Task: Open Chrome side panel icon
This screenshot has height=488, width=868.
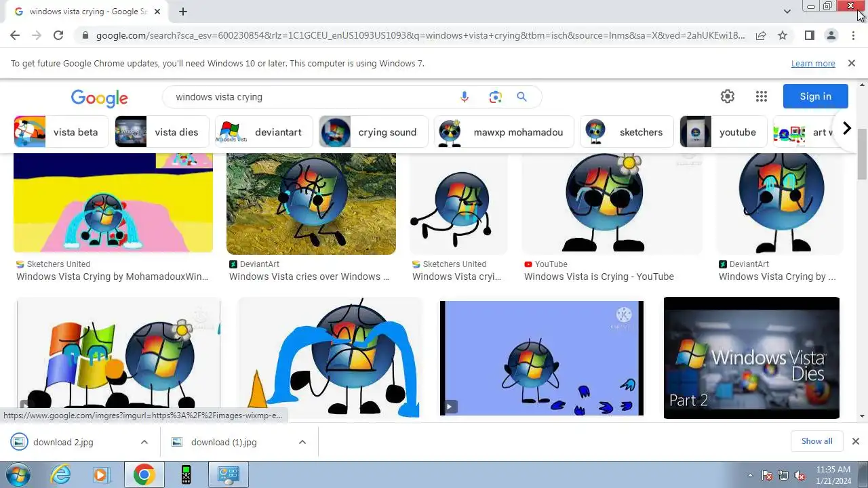Action: pyautogui.click(x=809, y=35)
